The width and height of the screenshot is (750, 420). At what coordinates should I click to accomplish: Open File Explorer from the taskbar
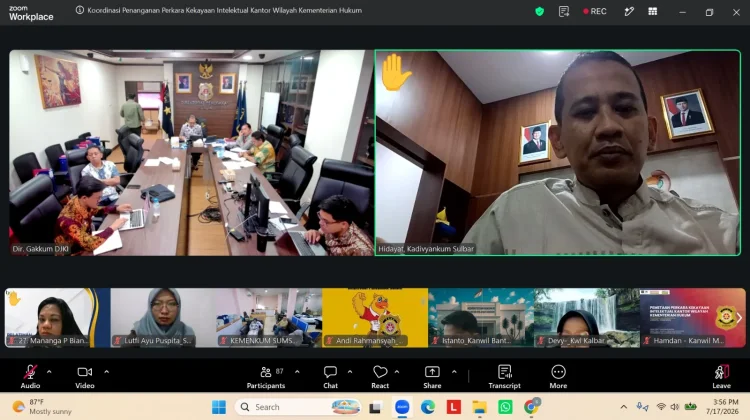(479, 407)
